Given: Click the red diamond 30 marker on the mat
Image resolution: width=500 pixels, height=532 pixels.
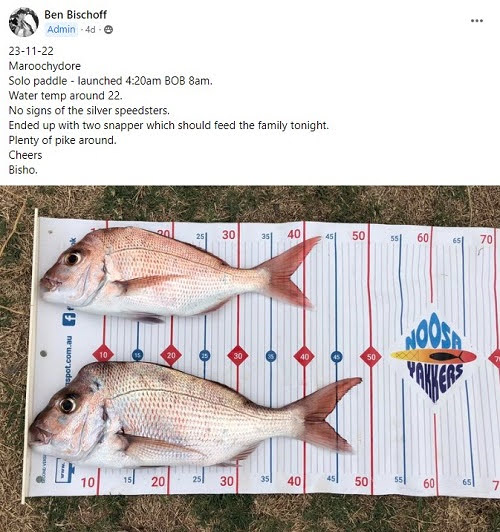Looking at the screenshot, I should 238,356.
